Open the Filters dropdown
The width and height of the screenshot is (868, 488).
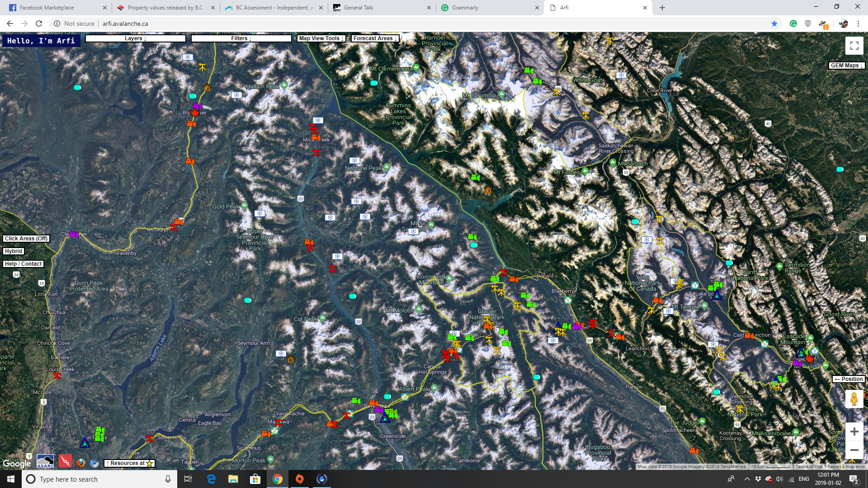(241, 38)
